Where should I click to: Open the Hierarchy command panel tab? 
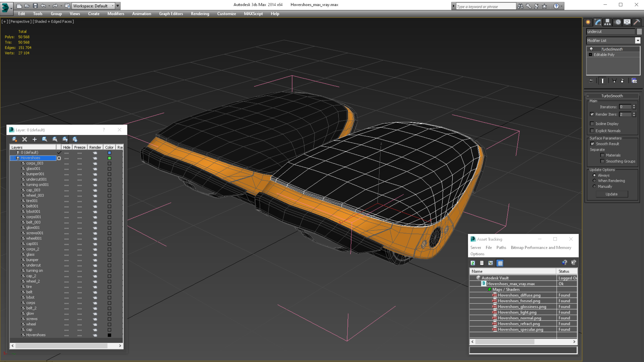[608, 22]
